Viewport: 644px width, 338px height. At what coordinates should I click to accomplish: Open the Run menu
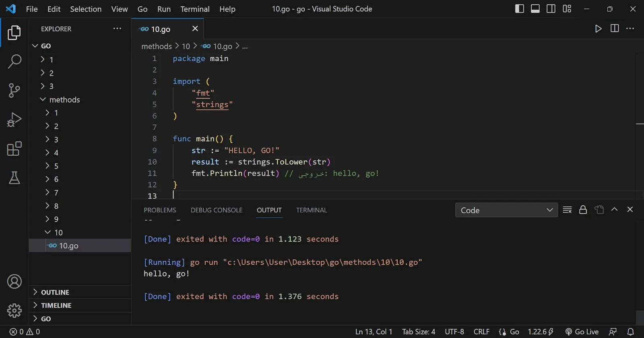(x=164, y=9)
